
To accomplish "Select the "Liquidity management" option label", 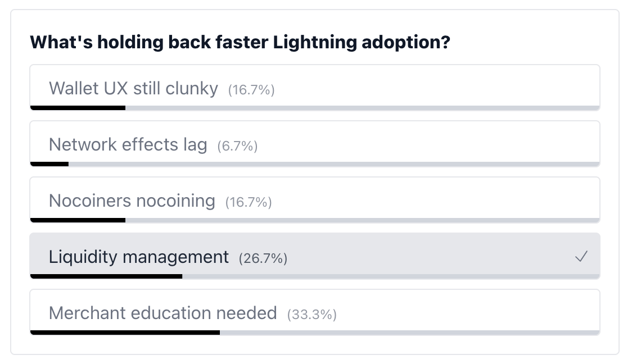I will [139, 257].
